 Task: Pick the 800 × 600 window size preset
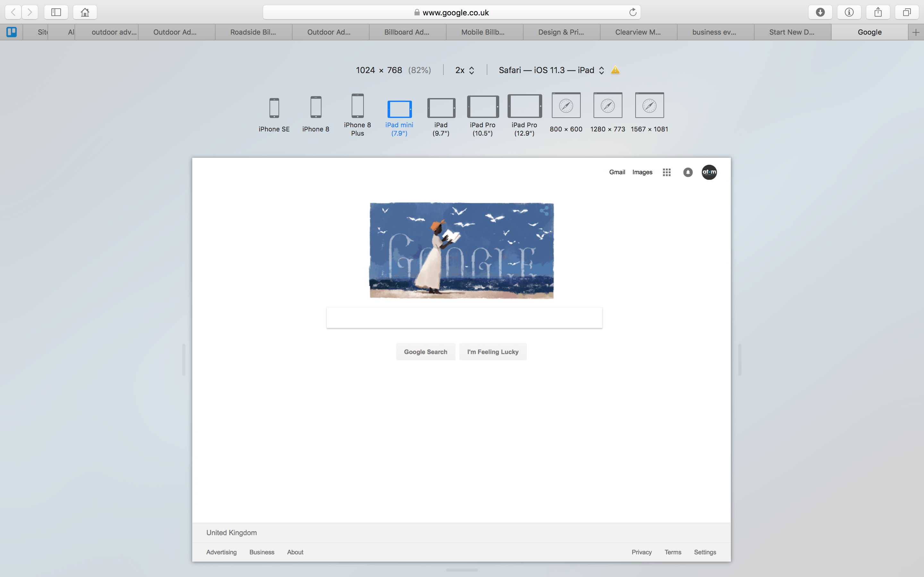tap(566, 105)
